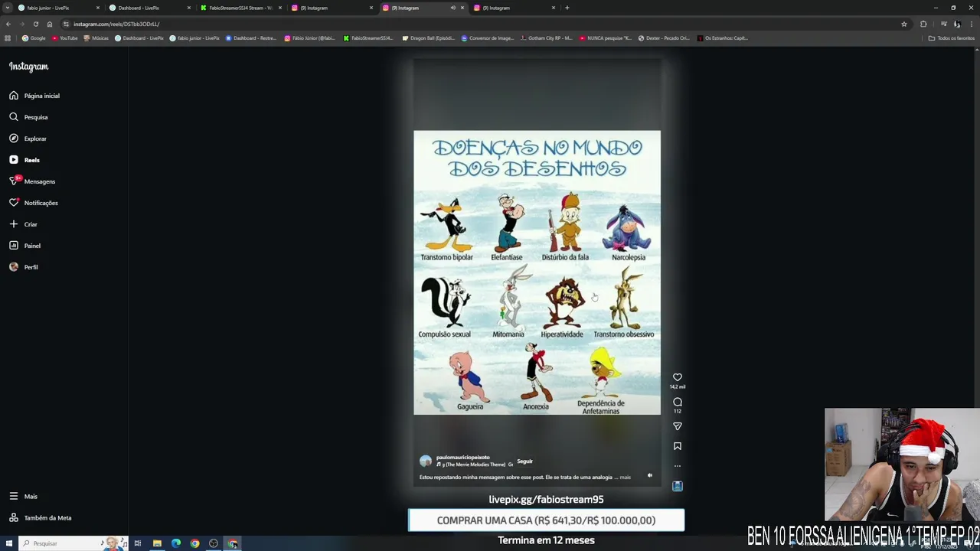980x551 pixels.
Task: Open the tab search dropdown chevron
Action: click(8, 8)
